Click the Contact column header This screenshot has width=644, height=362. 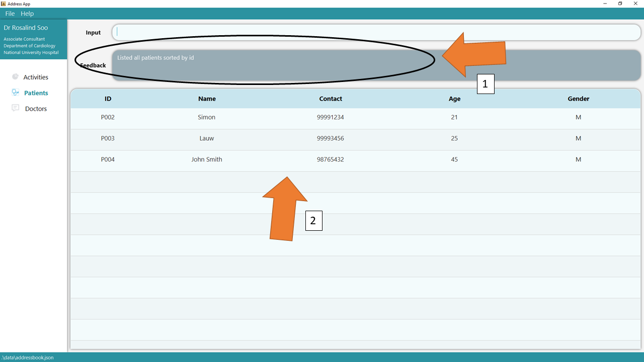pyautogui.click(x=331, y=99)
